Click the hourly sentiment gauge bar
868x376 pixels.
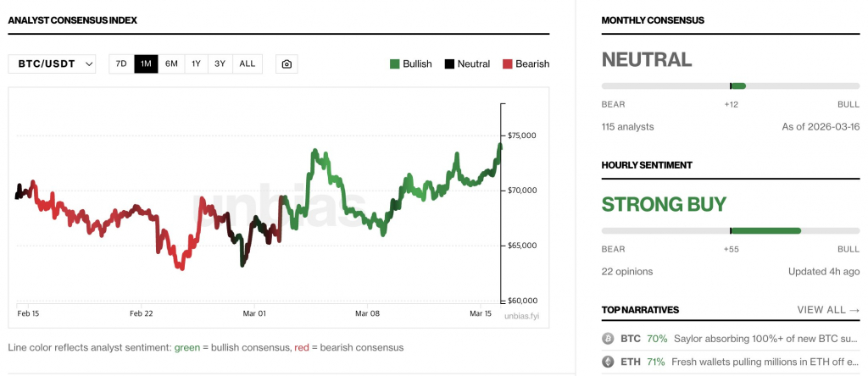tap(730, 230)
